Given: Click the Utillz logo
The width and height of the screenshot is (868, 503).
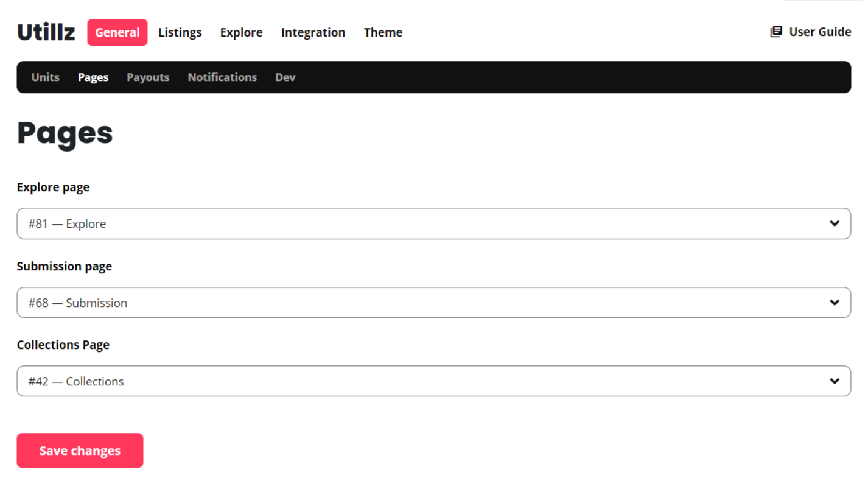Looking at the screenshot, I should (46, 32).
